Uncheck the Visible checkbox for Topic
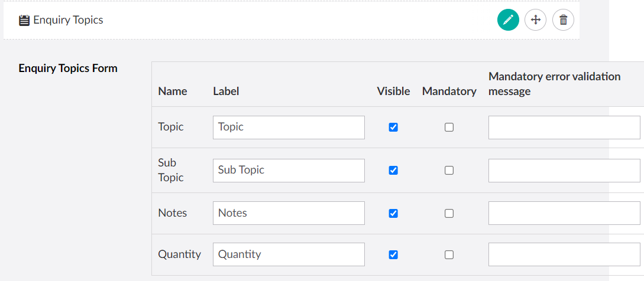644x281 pixels. coord(393,127)
